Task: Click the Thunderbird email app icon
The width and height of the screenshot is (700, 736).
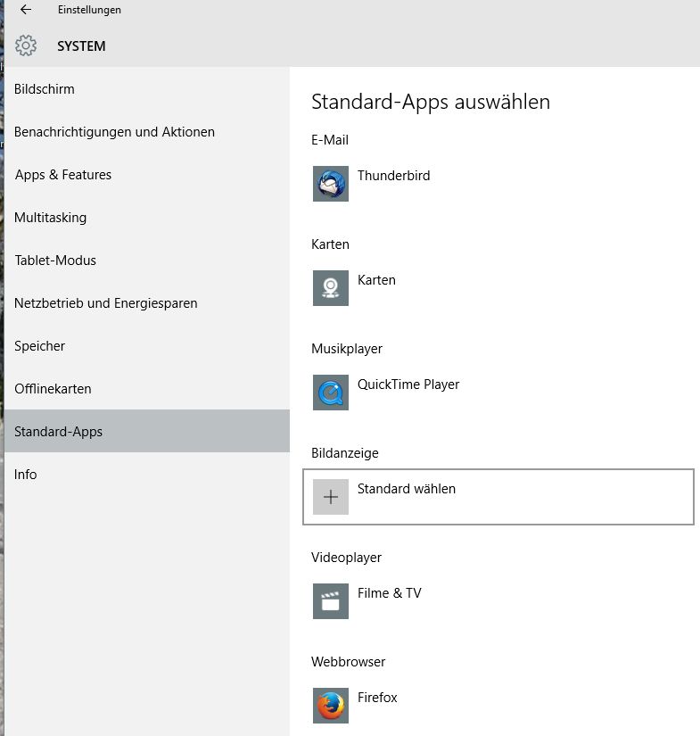Action: point(331,184)
